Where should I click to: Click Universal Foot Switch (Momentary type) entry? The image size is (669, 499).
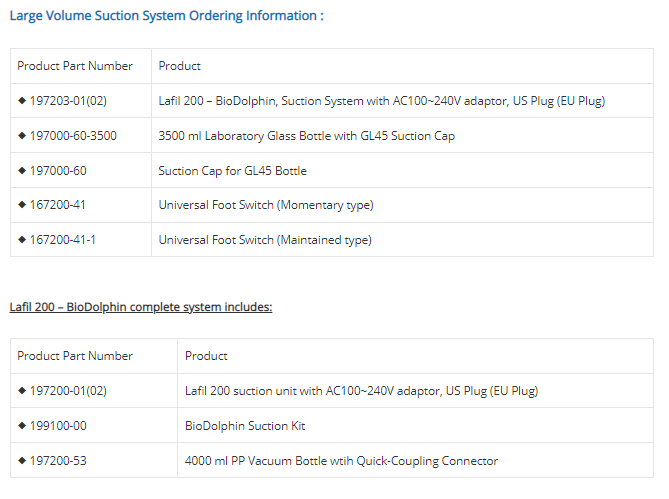point(265,205)
